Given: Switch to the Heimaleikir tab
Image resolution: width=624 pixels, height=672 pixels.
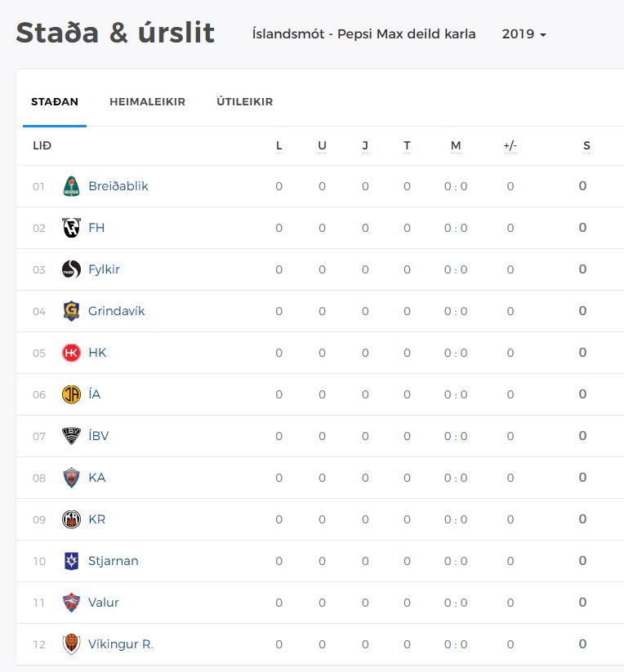Looking at the screenshot, I should click(x=148, y=101).
